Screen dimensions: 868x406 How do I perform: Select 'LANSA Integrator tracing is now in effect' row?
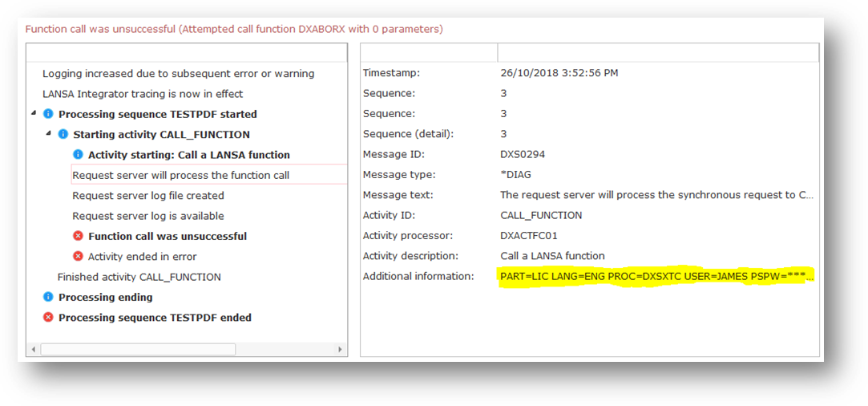pyautogui.click(x=143, y=94)
